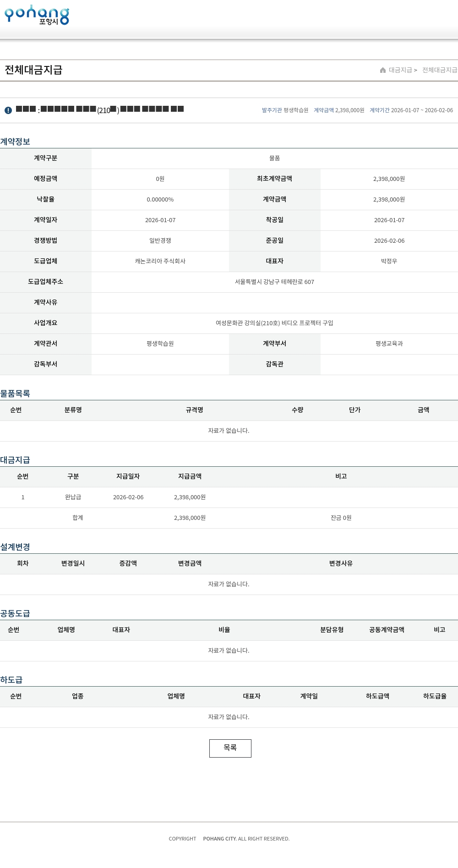Click the 하도급율 column header
Screen dimensions: 458x868
pyautogui.click(x=434, y=696)
